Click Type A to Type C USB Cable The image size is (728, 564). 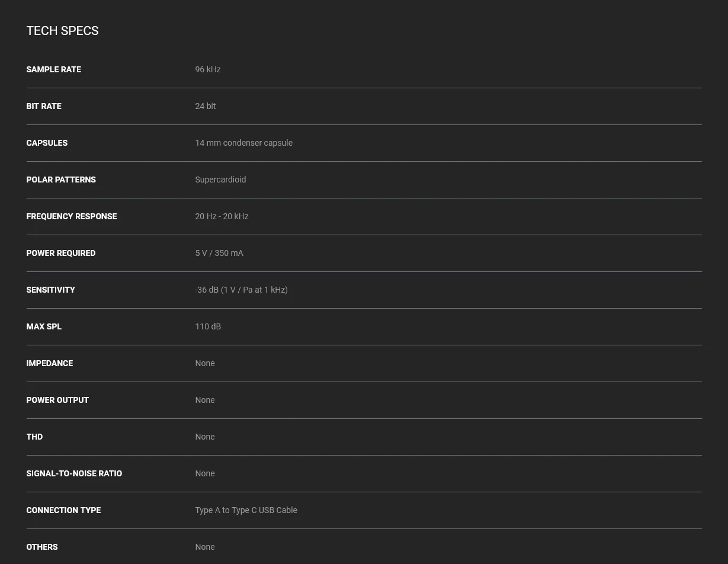click(246, 510)
